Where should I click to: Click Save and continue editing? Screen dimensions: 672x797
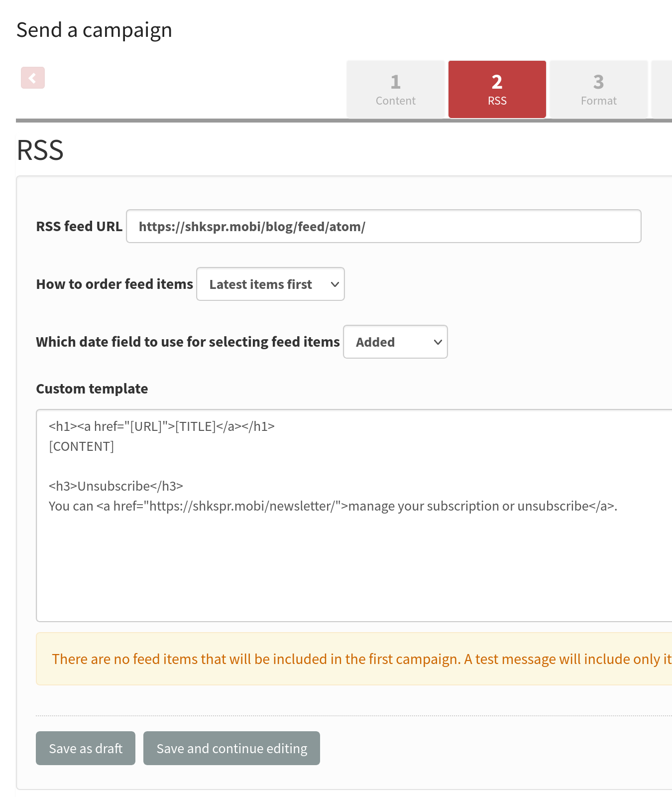231,748
